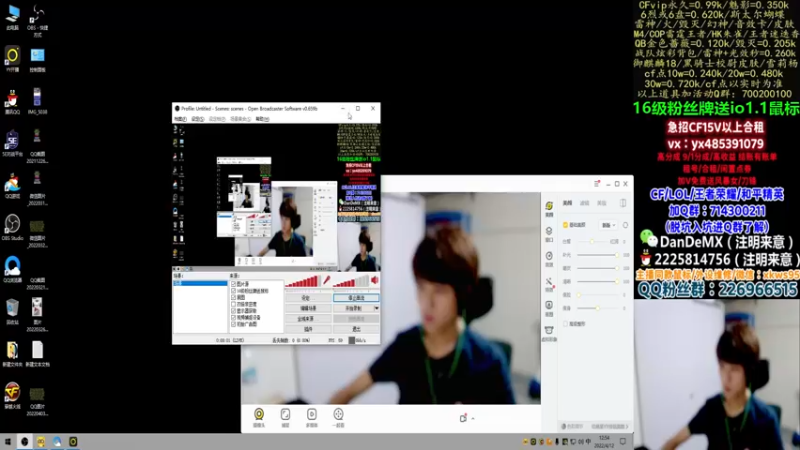Open the Help menu in OBS
This screenshot has width=800, height=450.
click(262, 119)
